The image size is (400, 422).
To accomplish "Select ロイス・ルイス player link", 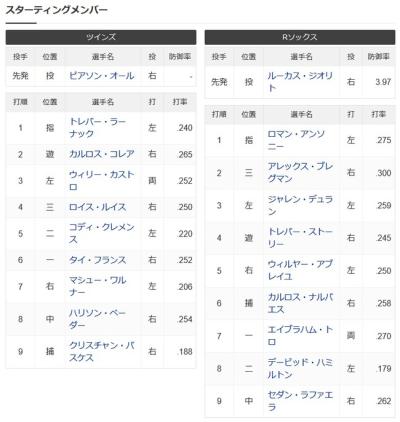I will point(97,207).
